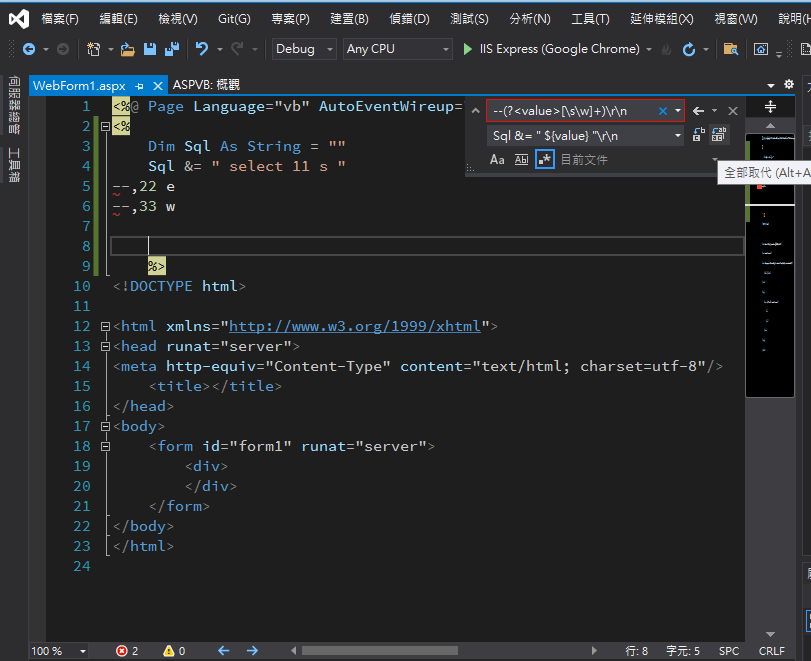Open the 偵錯(D) menu
This screenshot has width=811, height=661.
tap(409, 19)
